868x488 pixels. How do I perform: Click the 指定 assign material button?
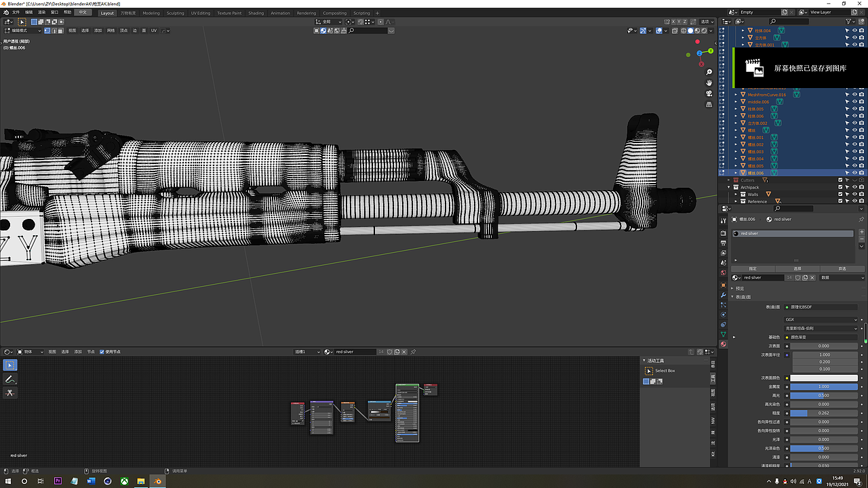(753, 268)
